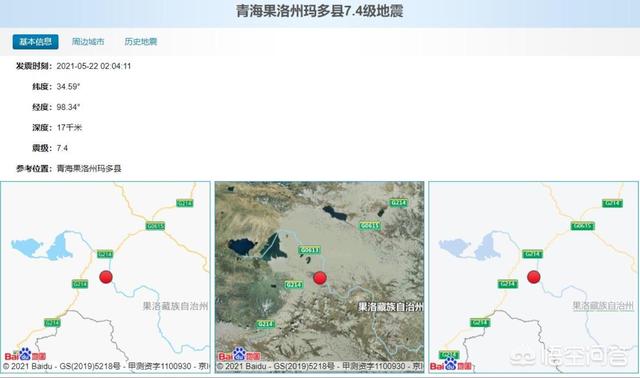Open the 历史地震 tab
Image resolution: width=640 pixels, height=378 pixels.
tap(141, 42)
